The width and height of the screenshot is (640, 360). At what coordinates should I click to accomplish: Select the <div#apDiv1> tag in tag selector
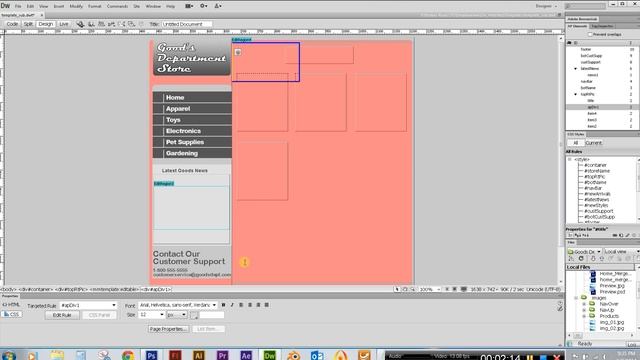[x=156, y=289]
